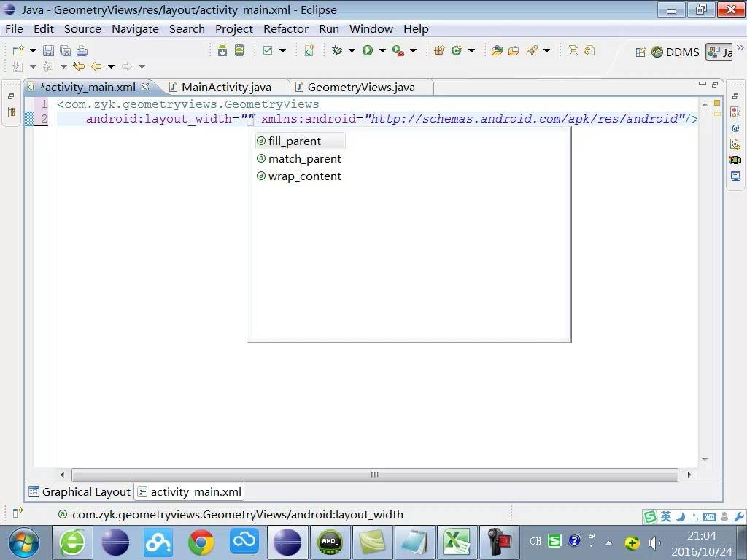Click the Open Perspective icon
This screenshot has width=747, height=560.
pyautogui.click(x=640, y=52)
